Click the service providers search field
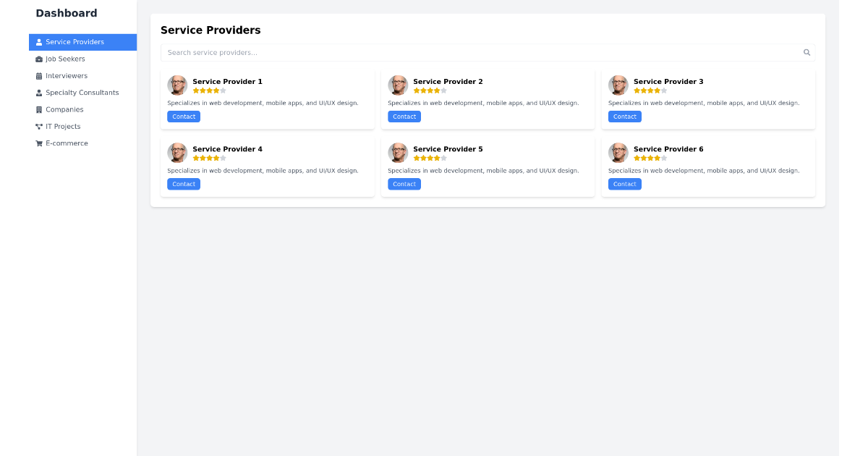Image resolution: width=868 pixels, height=456 pixels. (434, 52)
